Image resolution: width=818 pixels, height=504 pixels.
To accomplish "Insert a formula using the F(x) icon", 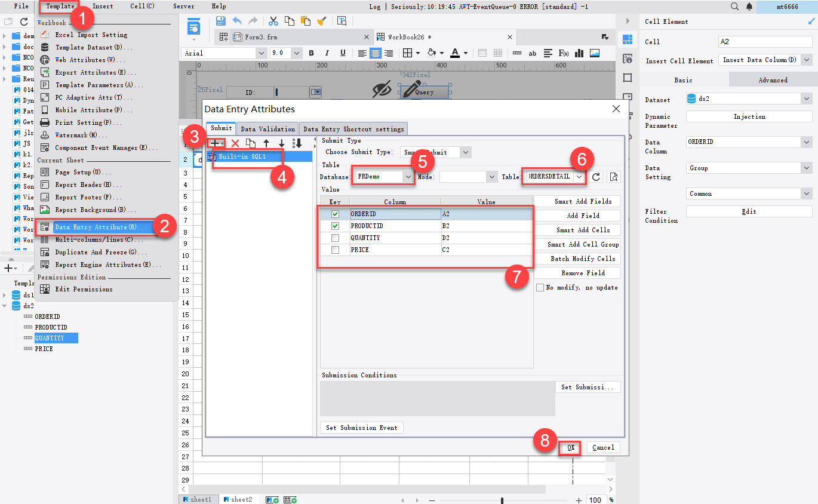I will [x=562, y=53].
